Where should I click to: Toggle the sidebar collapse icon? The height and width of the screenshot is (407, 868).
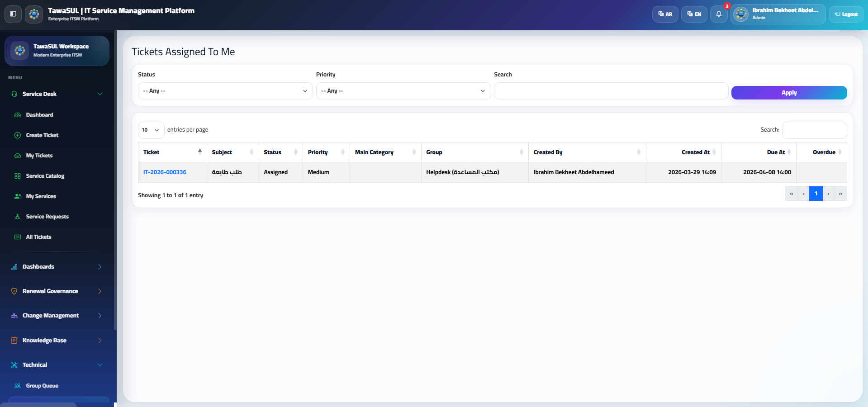tap(13, 14)
